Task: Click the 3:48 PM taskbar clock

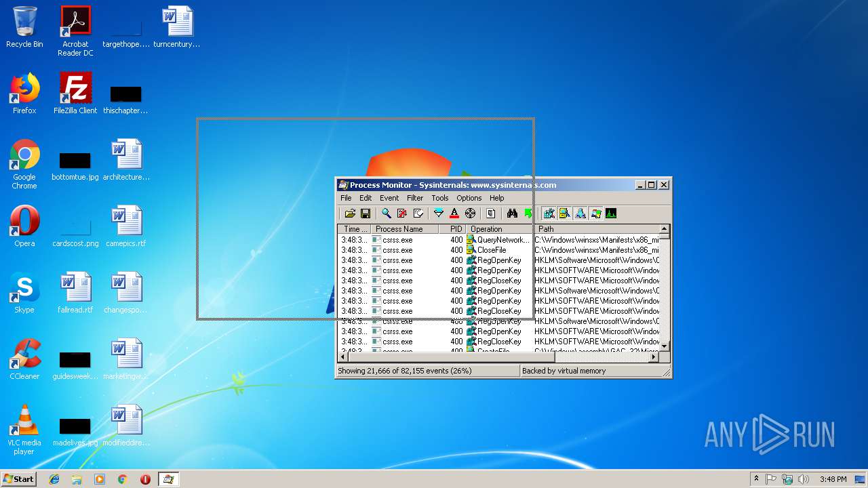Action: click(x=833, y=479)
